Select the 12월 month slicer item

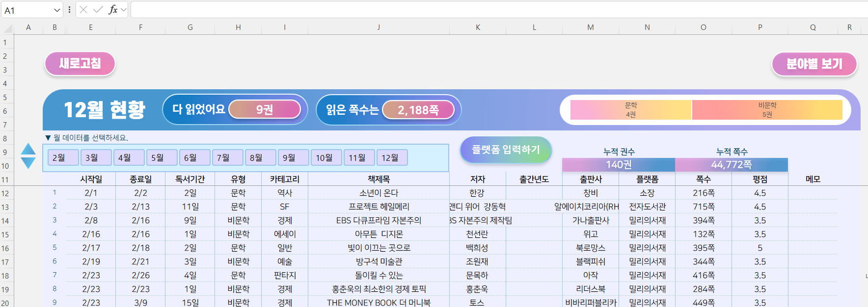392,157
